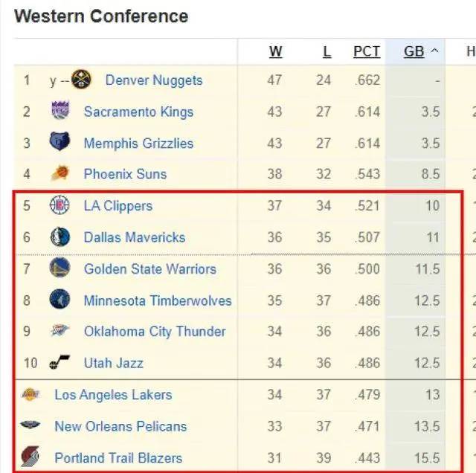The width and height of the screenshot is (476, 473).
Task: Click the Memphis Grizzlies logo icon
Action: click(60, 143)
